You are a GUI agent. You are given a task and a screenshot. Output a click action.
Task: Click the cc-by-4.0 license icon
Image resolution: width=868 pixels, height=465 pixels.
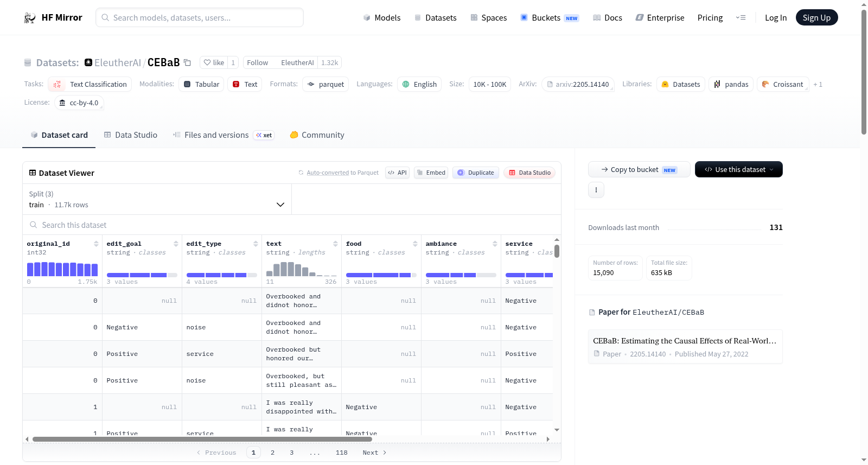[x=62, y=103]
